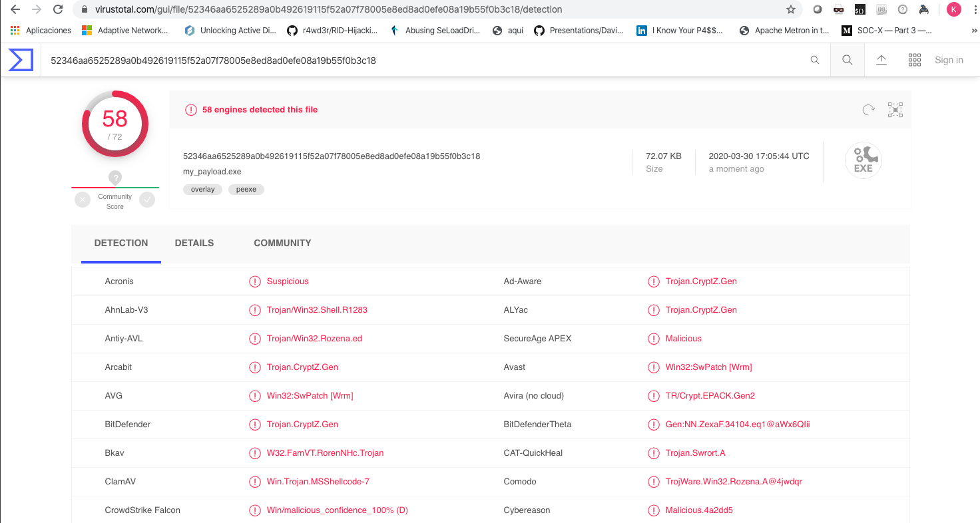Click the upload file icon
980x523 pixels.
881,60
